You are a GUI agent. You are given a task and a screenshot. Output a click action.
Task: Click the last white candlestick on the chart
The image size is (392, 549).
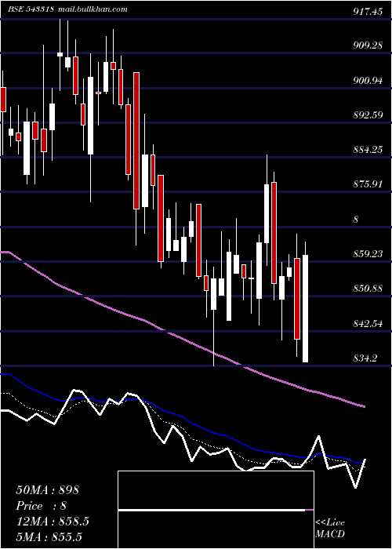pos(305,308)
